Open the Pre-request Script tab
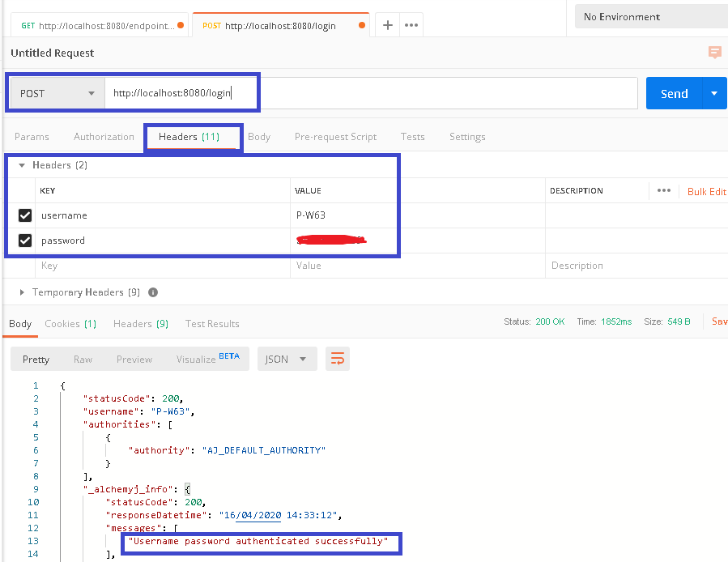Screen dimensions: 728x562 pyautogui.click(x=336, y=137)
